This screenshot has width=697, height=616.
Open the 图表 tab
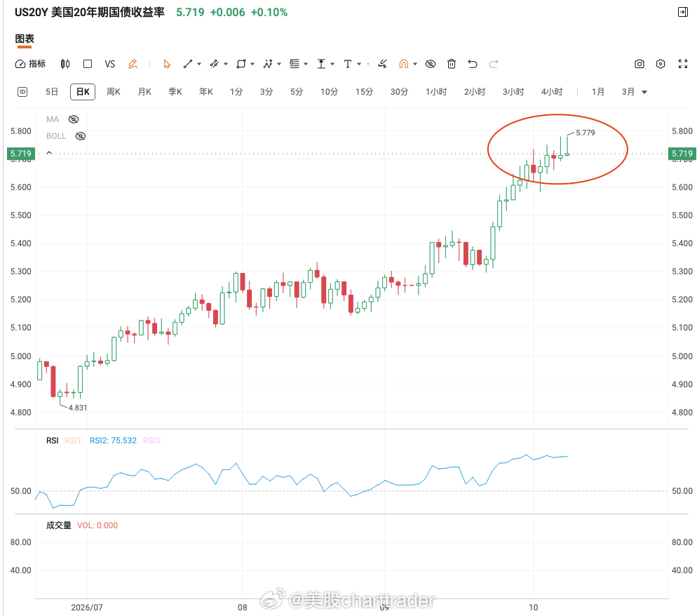coord(25,39)
